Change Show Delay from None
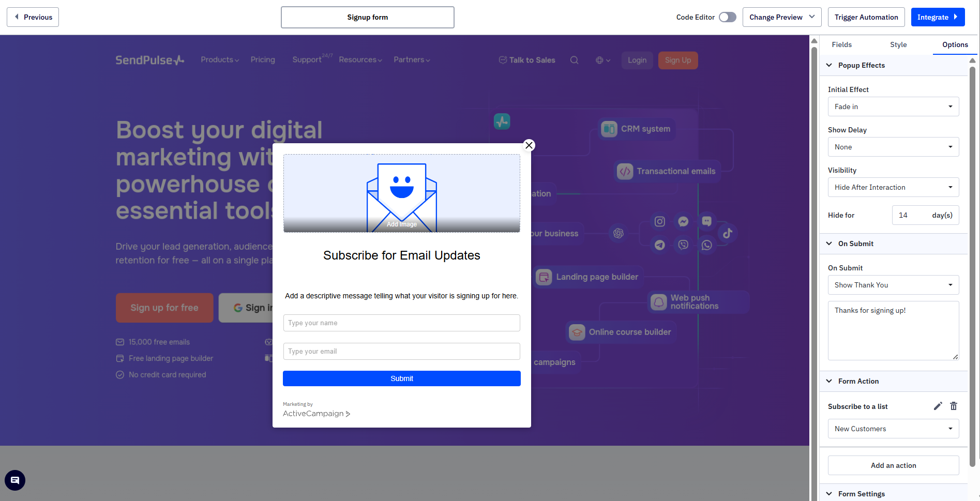This screenshot has height=501, width=980. [893, 147]
